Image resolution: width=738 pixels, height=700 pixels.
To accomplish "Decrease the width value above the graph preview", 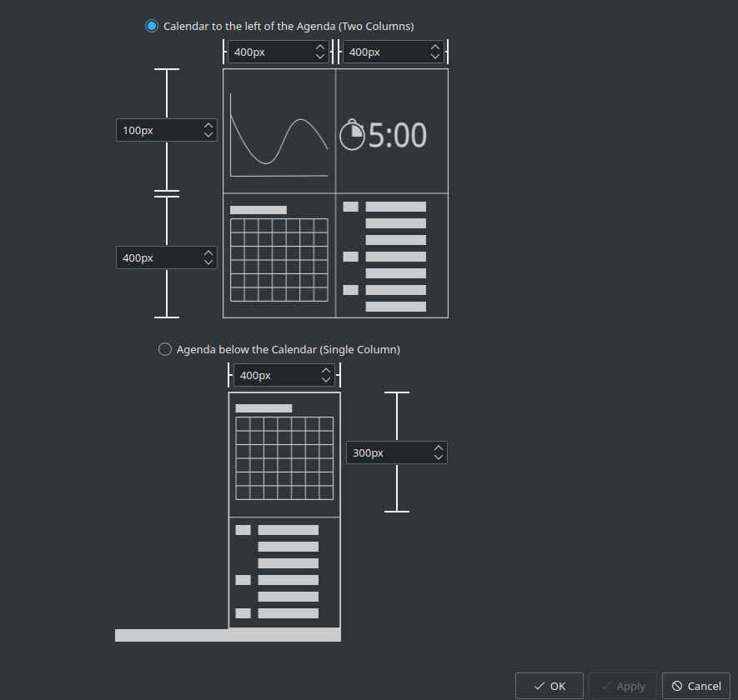I will click(x=320, y=57).
